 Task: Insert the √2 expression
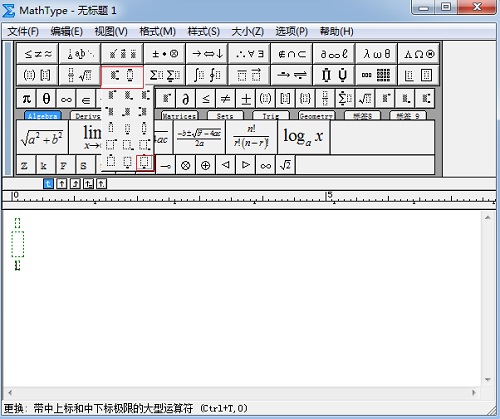point(285,165)
